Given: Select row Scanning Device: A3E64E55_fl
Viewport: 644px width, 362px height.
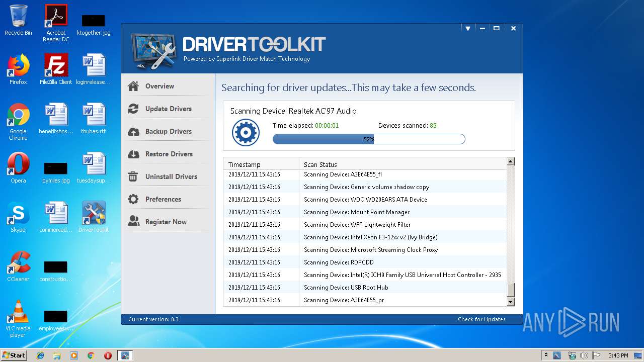Looking at the screenshot, I should pyautogui.click(x=365, y=174).
